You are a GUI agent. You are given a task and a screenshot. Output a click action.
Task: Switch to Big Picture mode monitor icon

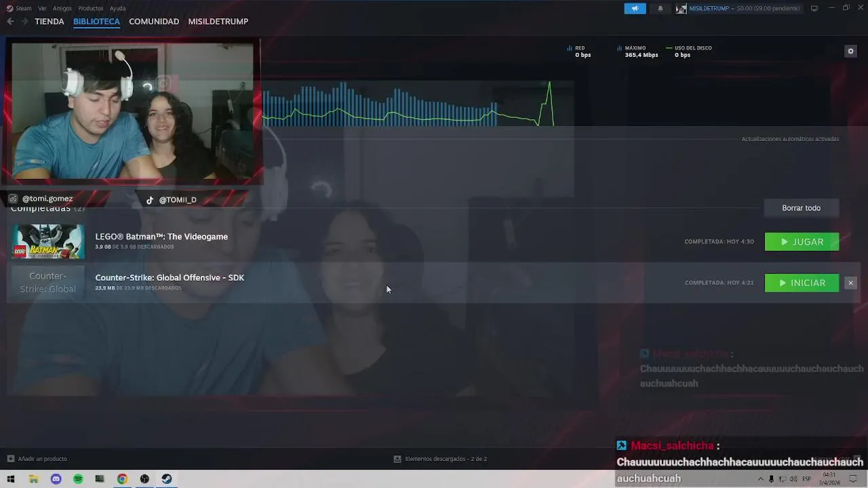click(x=814, y=8)
